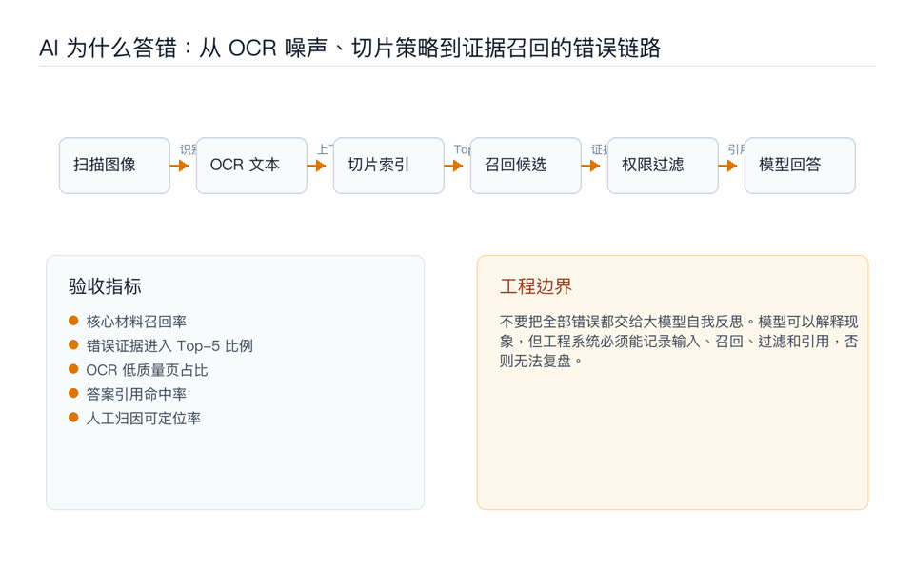The image size is (914, 588).
Task: Select the 人工归因可定位率 bullet text
Action: click(x=143, y=418)
